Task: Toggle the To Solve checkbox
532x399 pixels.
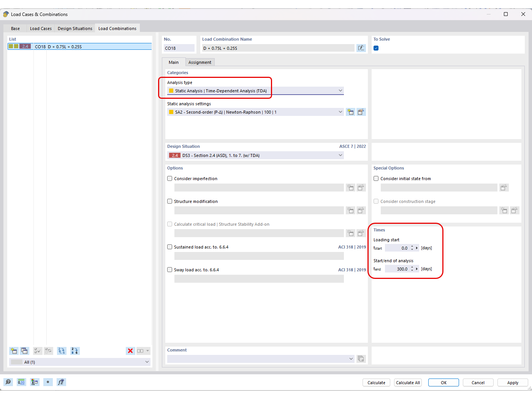Action: tap(376, 48)
